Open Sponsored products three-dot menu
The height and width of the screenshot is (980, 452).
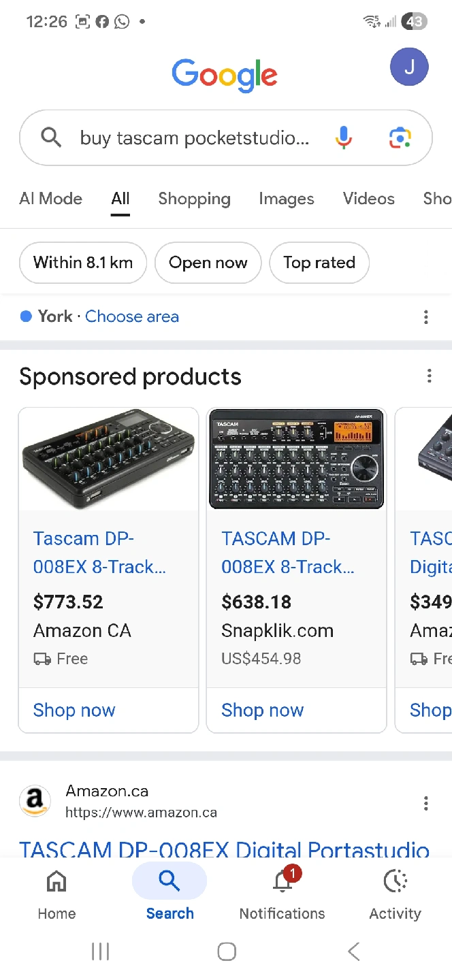[x=429, y=376]
